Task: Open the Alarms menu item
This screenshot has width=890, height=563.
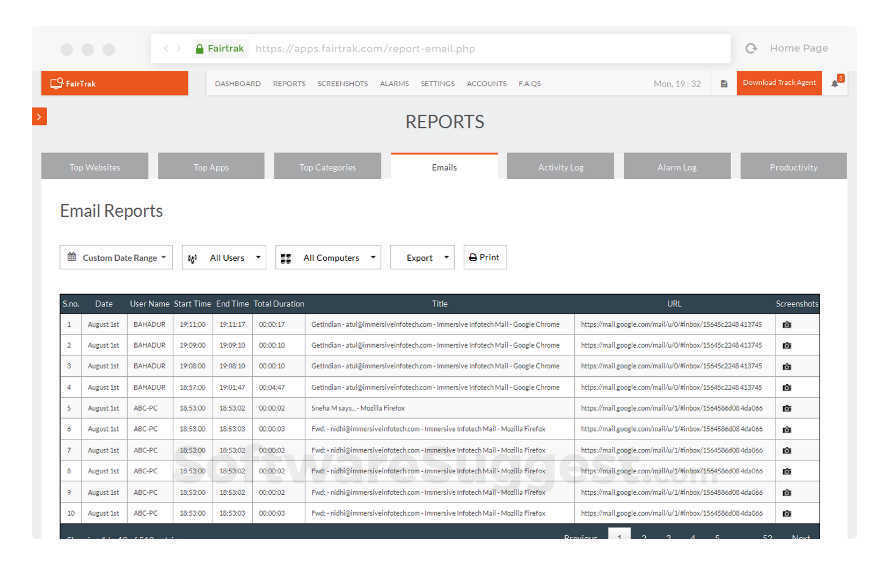Action: point(394,83)
